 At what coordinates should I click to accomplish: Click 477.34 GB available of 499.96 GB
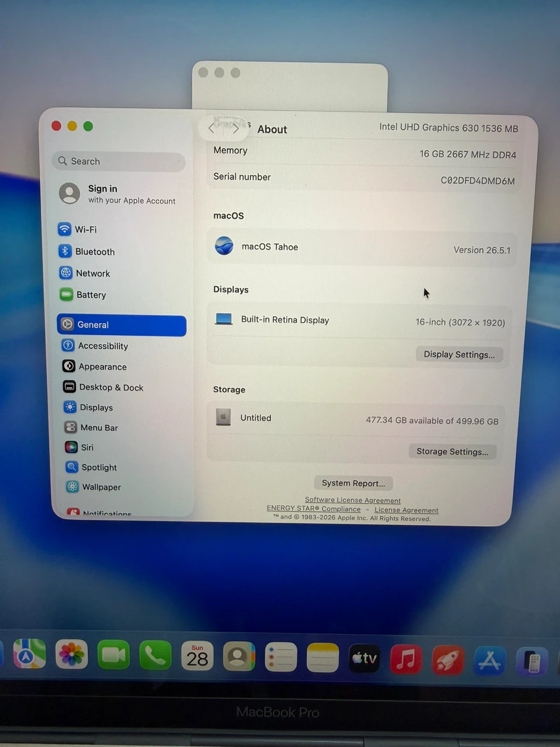[x=432, y=421]
